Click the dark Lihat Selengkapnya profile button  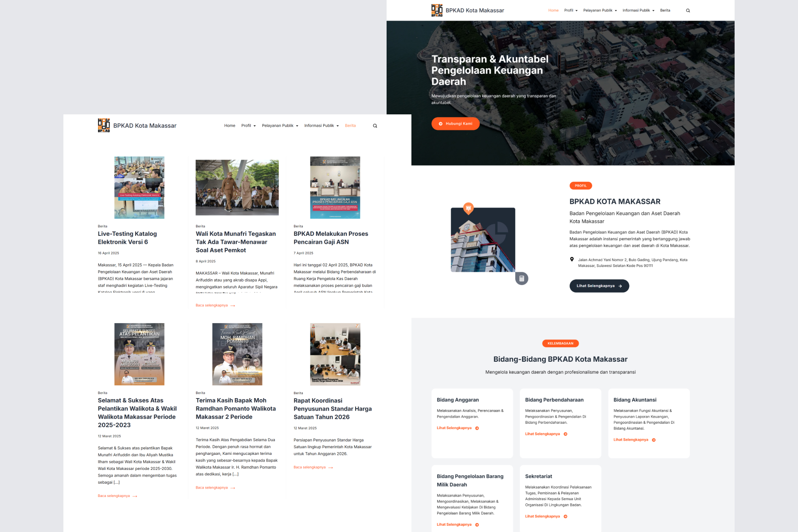click(599, 286)
